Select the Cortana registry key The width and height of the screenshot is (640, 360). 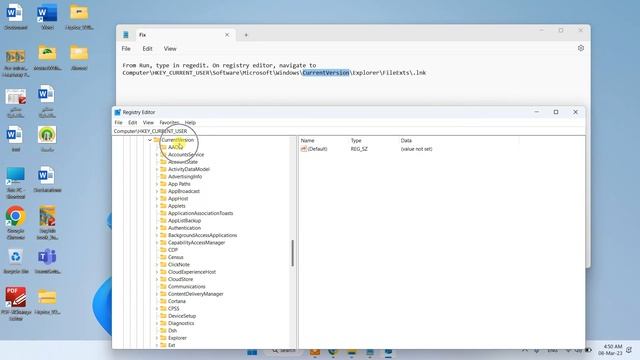[177, 302]
